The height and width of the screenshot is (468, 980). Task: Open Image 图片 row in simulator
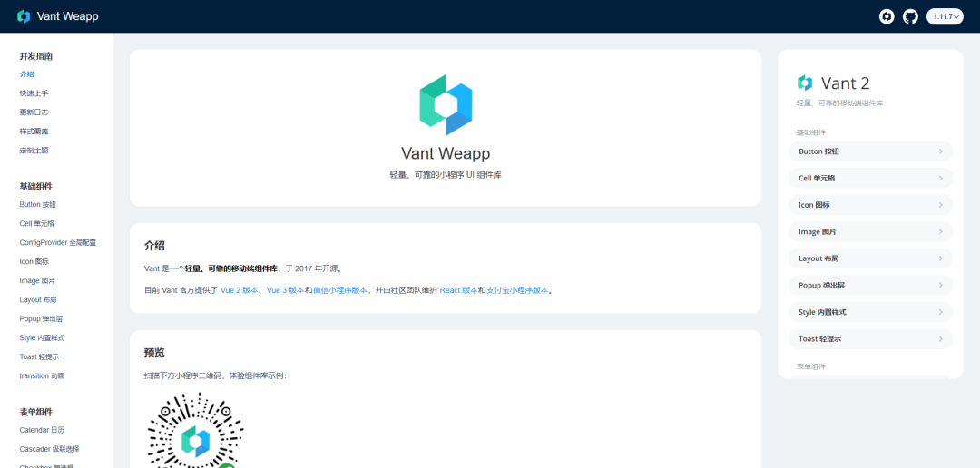click(x=870, y=232)
